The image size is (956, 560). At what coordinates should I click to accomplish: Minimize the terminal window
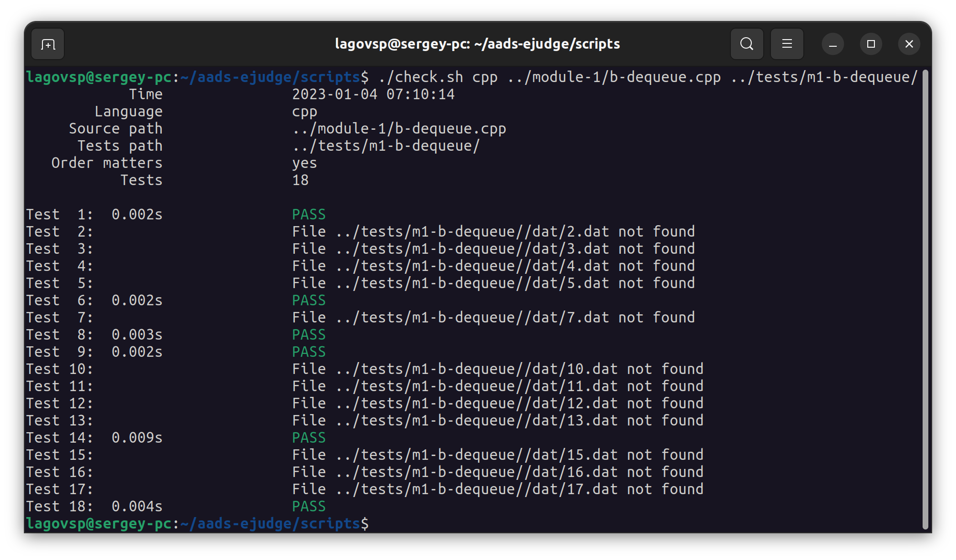pyautogui.click(x=832, y=44)
